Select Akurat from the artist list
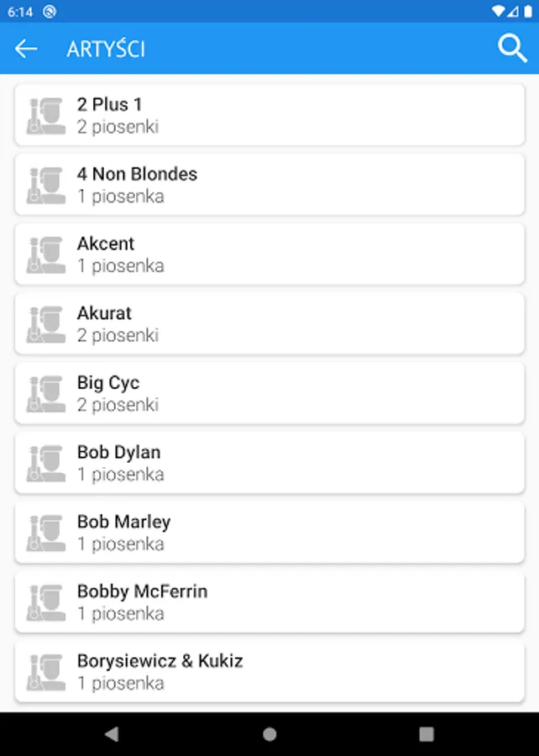Screen dimensions: 539x756 [x=269, y=323]
